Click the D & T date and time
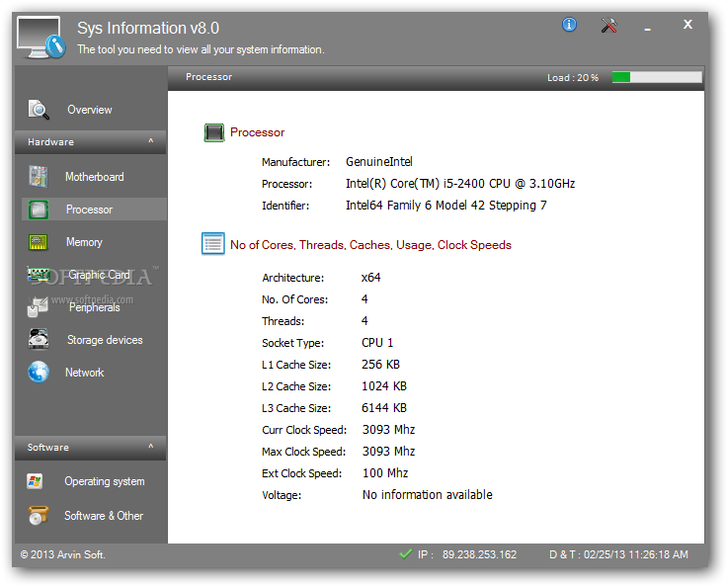728x587 pixels. (618, 554)
